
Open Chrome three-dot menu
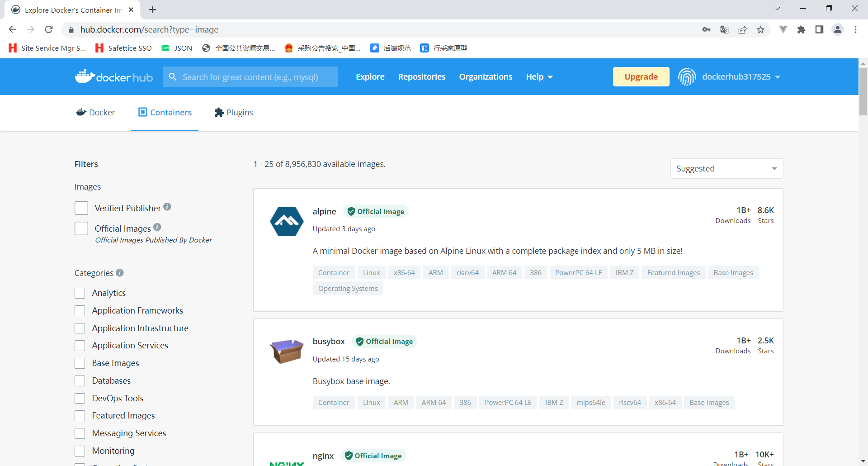point(855,29)
